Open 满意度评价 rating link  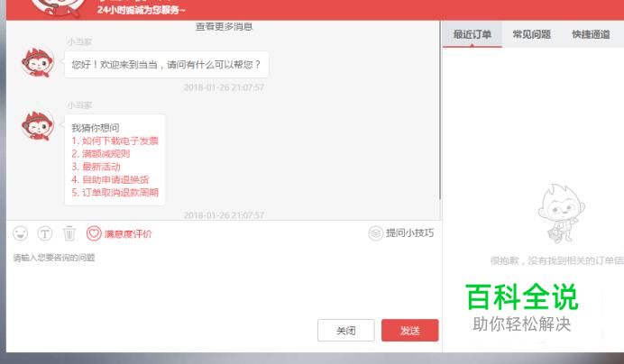(128, 234)
